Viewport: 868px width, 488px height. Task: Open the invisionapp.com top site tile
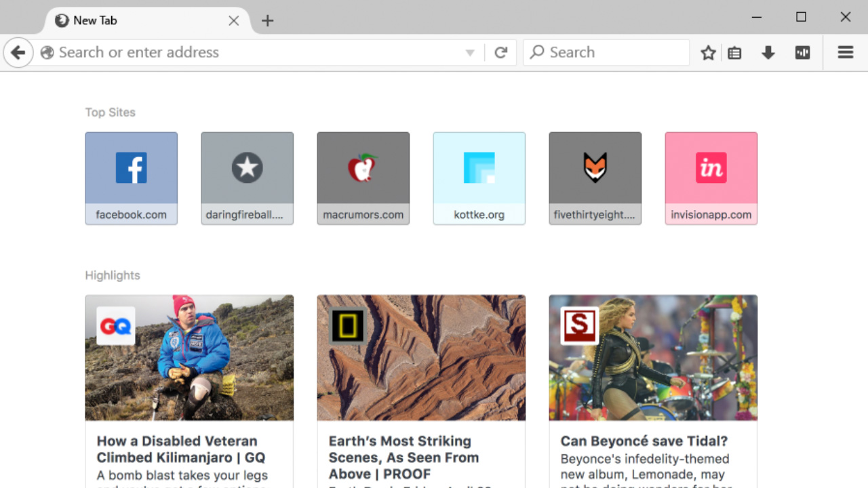coord(711,178)
